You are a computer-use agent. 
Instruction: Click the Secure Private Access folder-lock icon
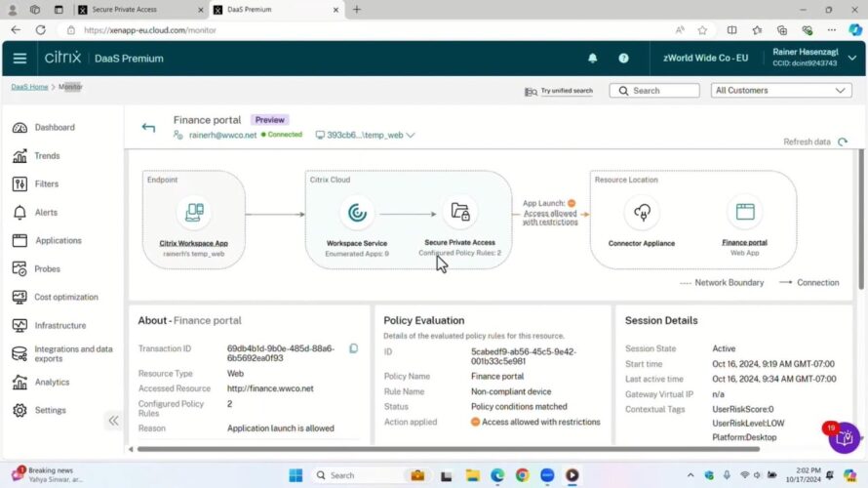460,212
